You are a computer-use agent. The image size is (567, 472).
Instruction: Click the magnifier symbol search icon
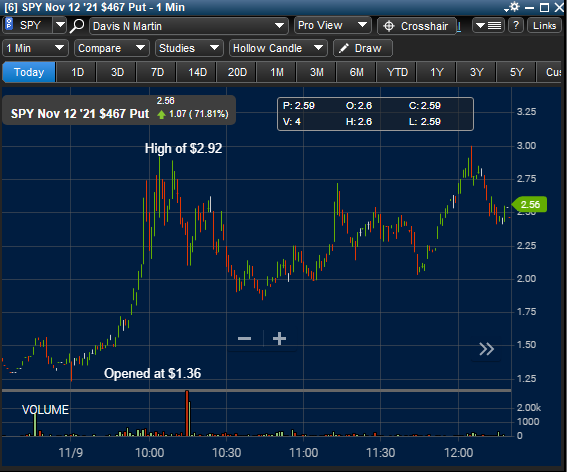point(77,26)
